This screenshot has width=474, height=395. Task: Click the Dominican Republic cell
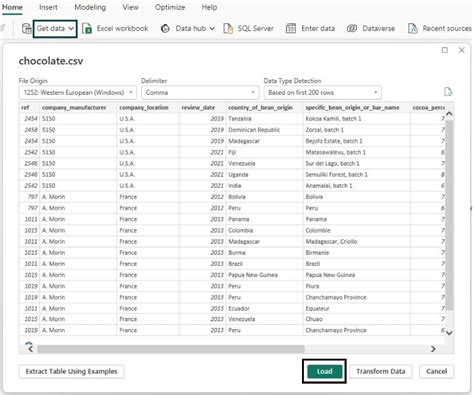[x=265, y=130]
